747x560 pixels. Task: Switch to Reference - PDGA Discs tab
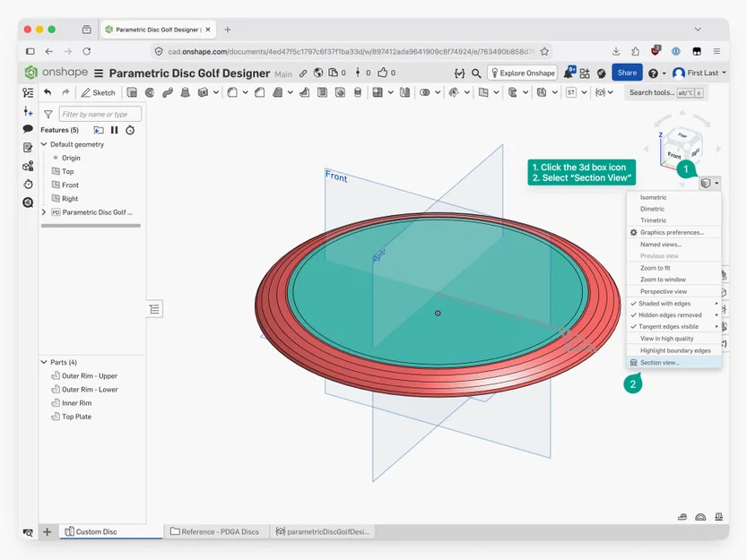click(x=215, y=531)
